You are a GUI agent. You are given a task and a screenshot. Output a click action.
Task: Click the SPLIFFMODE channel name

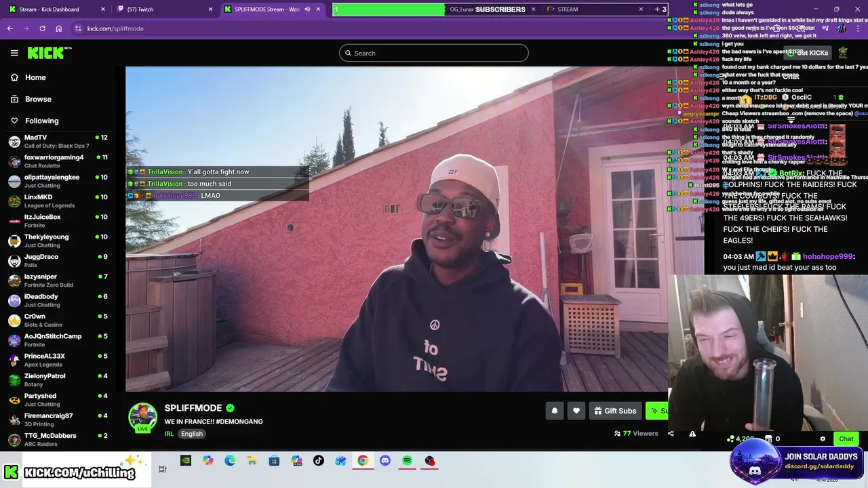pyautogui.click(x=193, y=408)
